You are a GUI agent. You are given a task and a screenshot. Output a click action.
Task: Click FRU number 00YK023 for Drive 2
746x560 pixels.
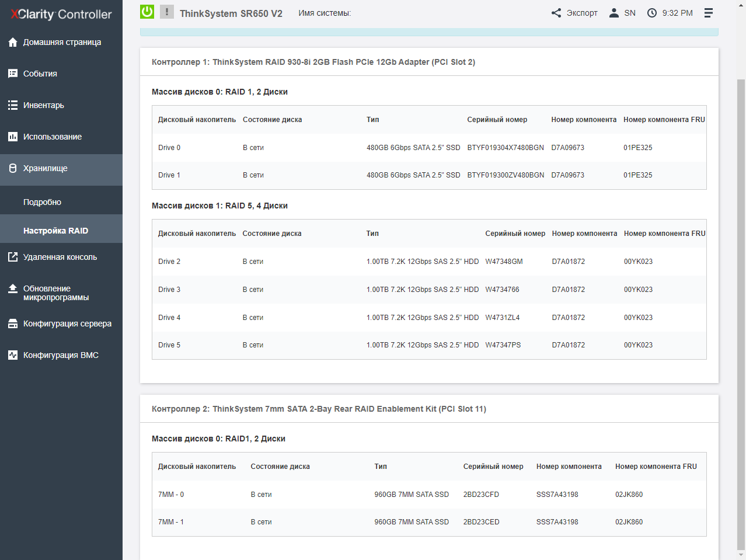pos(639,262)
